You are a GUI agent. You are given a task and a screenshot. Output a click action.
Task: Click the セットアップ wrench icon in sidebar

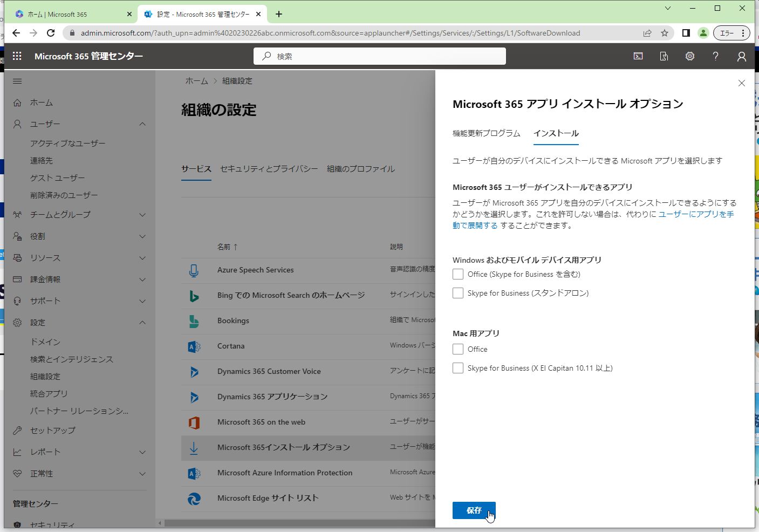click(17, 431)
